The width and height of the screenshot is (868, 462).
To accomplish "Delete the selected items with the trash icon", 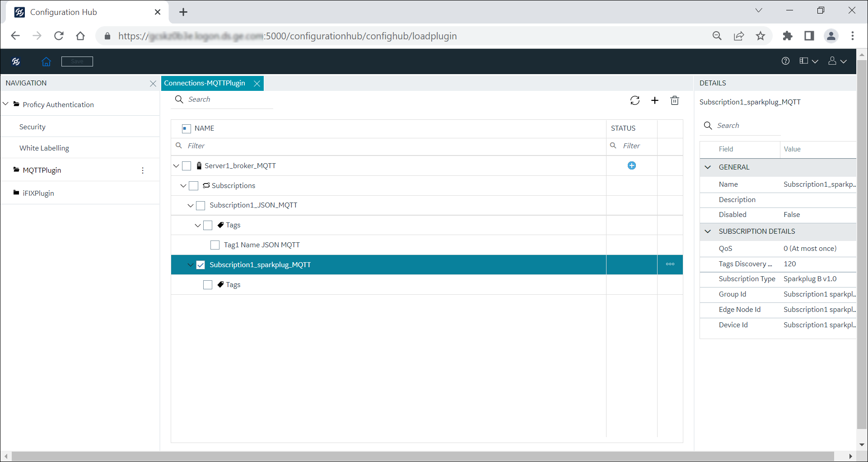I will pos(675,100).
